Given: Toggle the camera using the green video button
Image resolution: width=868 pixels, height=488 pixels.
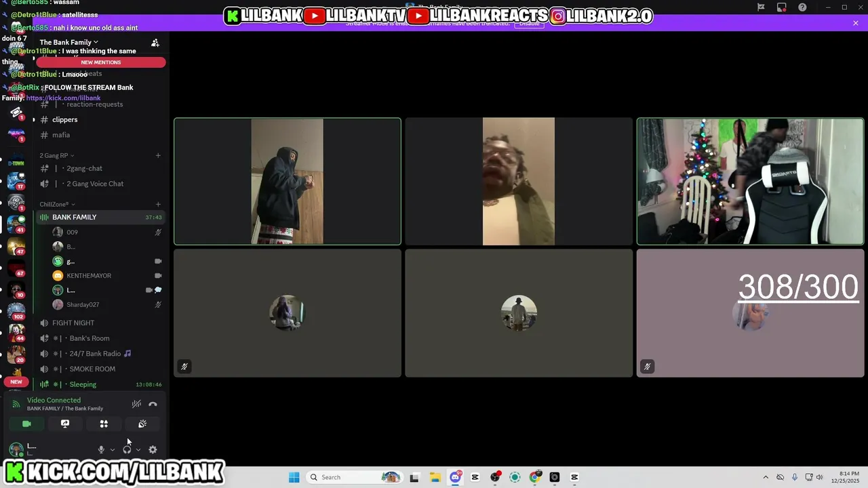Looking at the screenshot, I should pyautogui.click(x=26, y=424).
